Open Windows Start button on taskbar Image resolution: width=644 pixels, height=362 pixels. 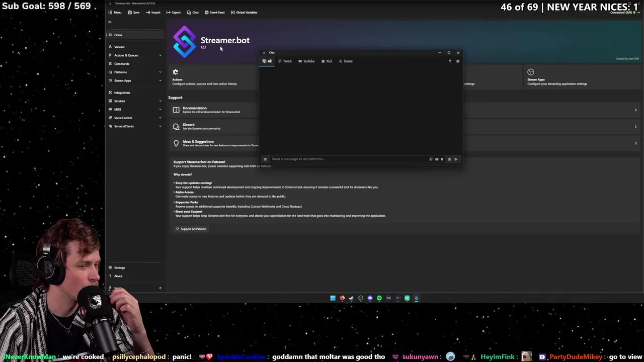click(333, 298)
